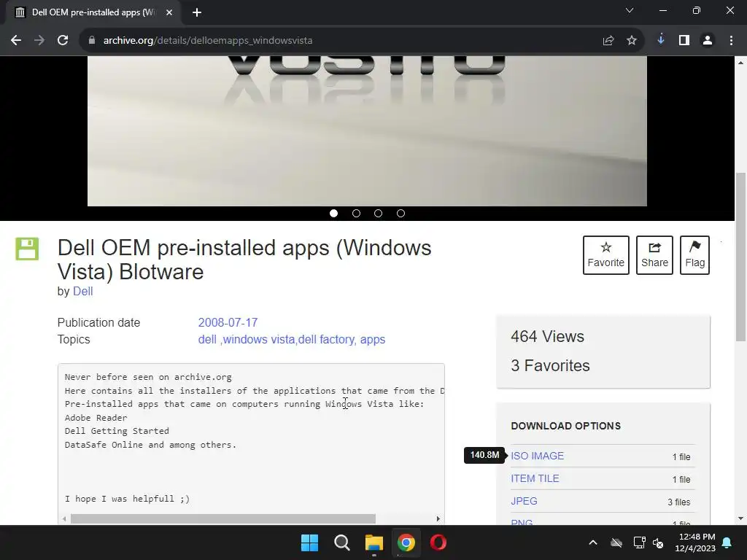View site information via the padlock icon
The width and height of the screenshot is (747, 560).
[92, 41]
